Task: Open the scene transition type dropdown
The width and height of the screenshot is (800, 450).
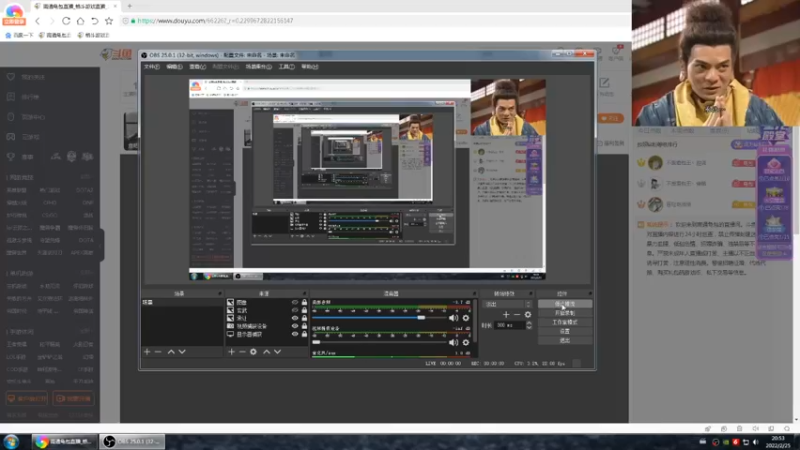Action: pyautogui.click(x=507, y=304)
